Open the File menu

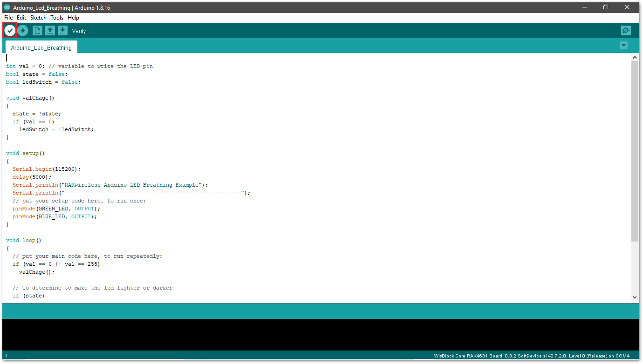coord(8,18)
